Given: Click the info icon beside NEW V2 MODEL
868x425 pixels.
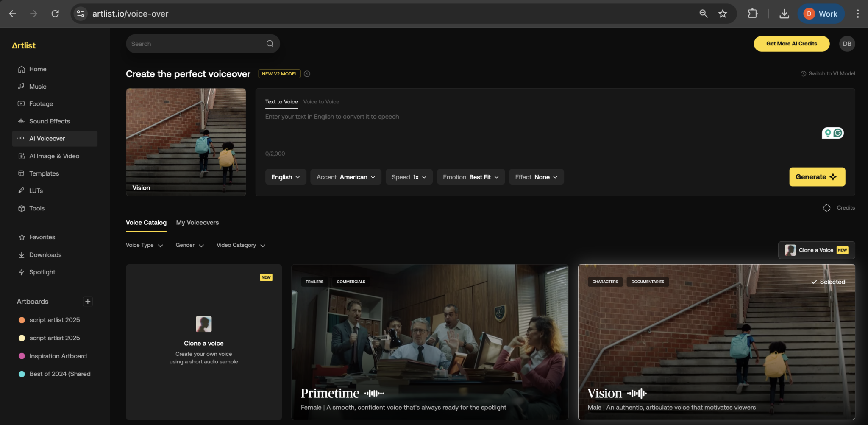Looking at the screenshot, I should (307, 74).
